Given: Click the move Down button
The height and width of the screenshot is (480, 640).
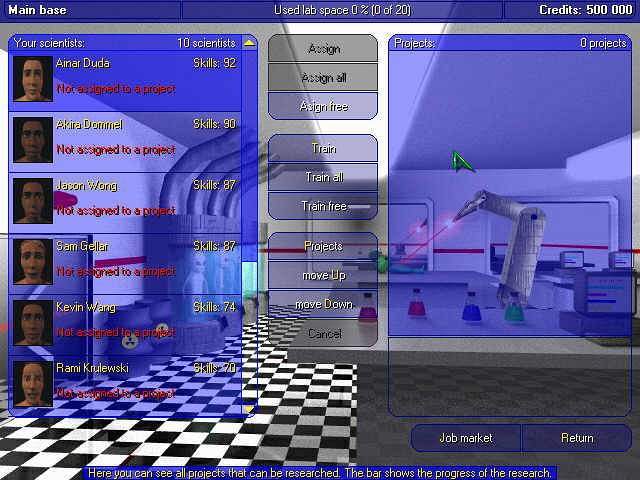Looking at the screenshot, I should pyautogui.click(x=323, y=304).
